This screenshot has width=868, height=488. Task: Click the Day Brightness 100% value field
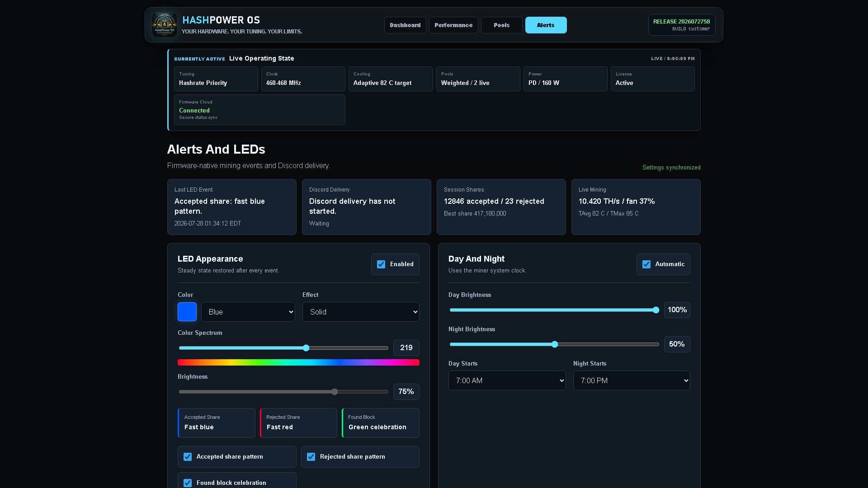pyautogui.click(x=677, y=310)
